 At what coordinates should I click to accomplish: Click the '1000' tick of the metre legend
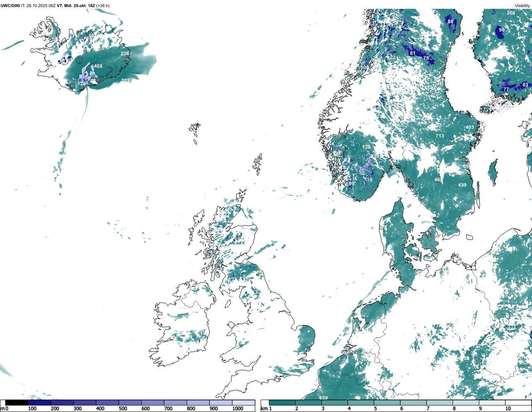[x=238, y=409]
